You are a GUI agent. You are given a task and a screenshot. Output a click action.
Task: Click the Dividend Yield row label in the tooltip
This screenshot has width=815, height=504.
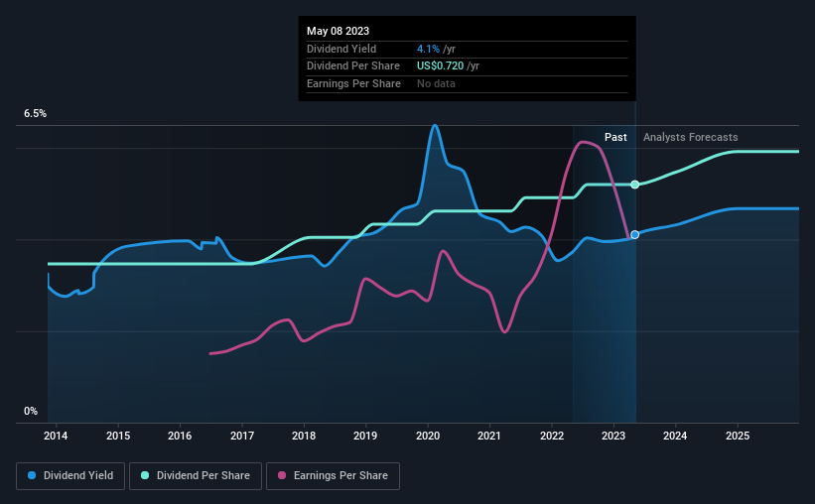(341, 49)
